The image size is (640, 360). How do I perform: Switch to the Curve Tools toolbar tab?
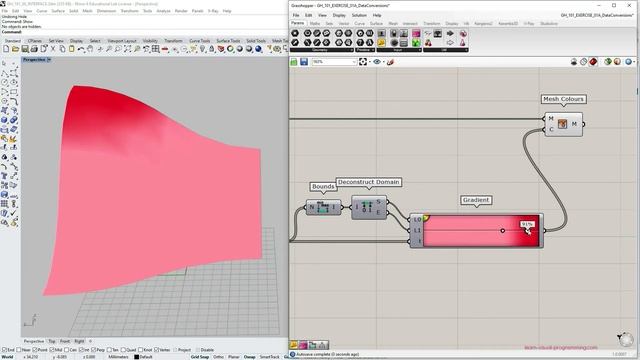coord(200,41)
